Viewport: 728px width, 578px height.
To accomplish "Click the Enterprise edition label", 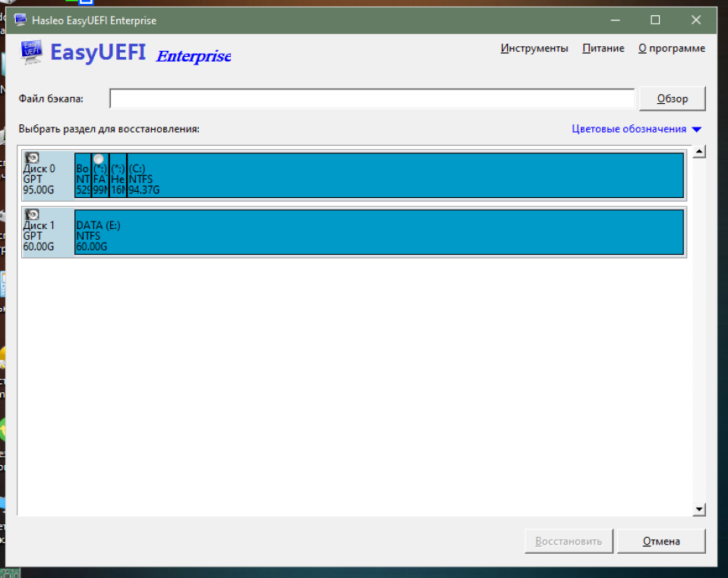I will point(194,56).
